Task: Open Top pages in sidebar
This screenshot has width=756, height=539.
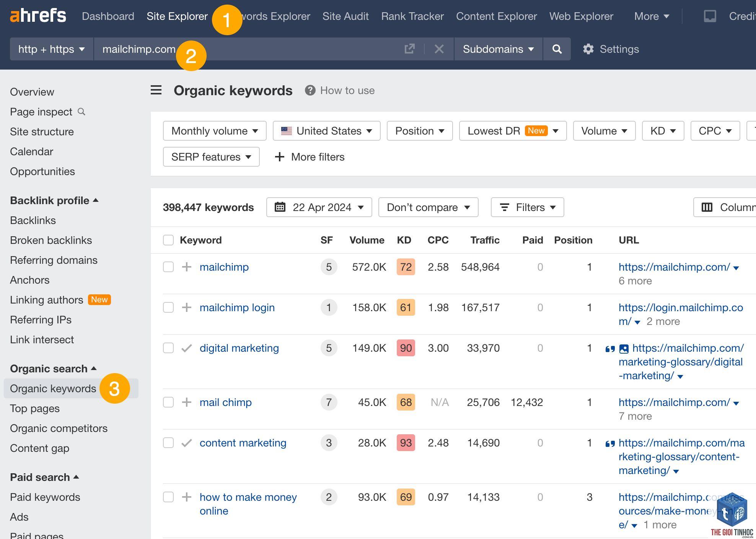Action: [35, 408]
